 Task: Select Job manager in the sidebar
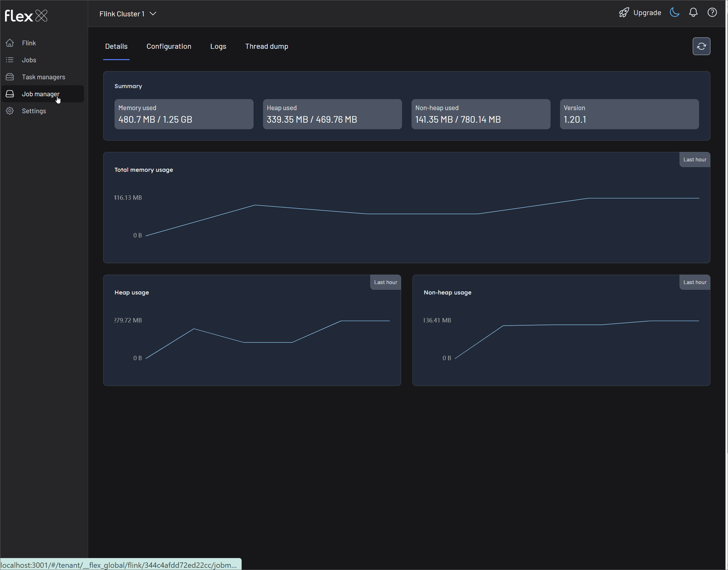(x=43, y=94)
